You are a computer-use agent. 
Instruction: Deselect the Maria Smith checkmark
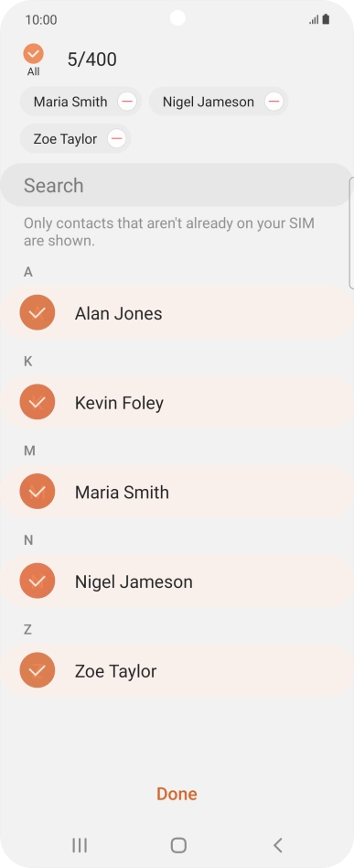tap(38, 492)
